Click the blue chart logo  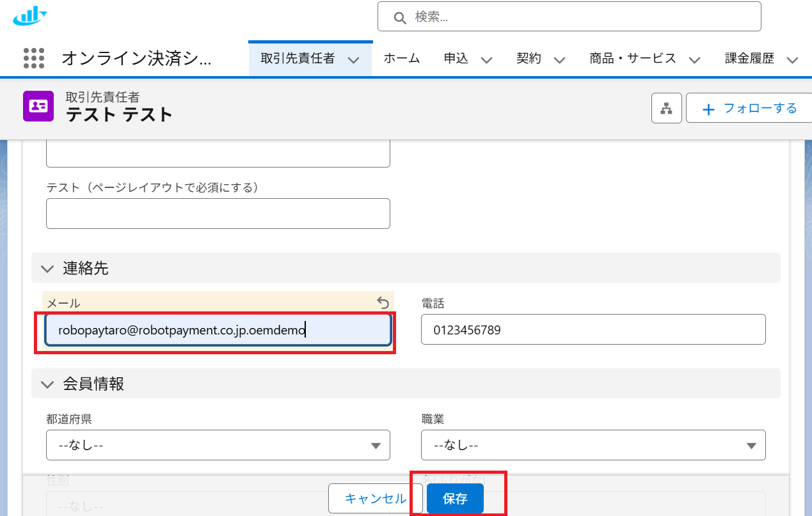click(x=30, y=15)
